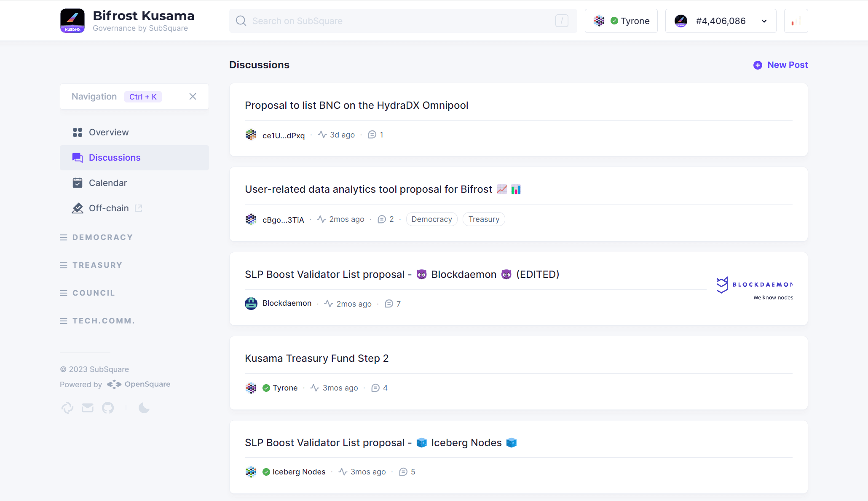Screen dimensions: 868x501
Task: Click the New Post plus icon
Action: (x=758, y=65)
